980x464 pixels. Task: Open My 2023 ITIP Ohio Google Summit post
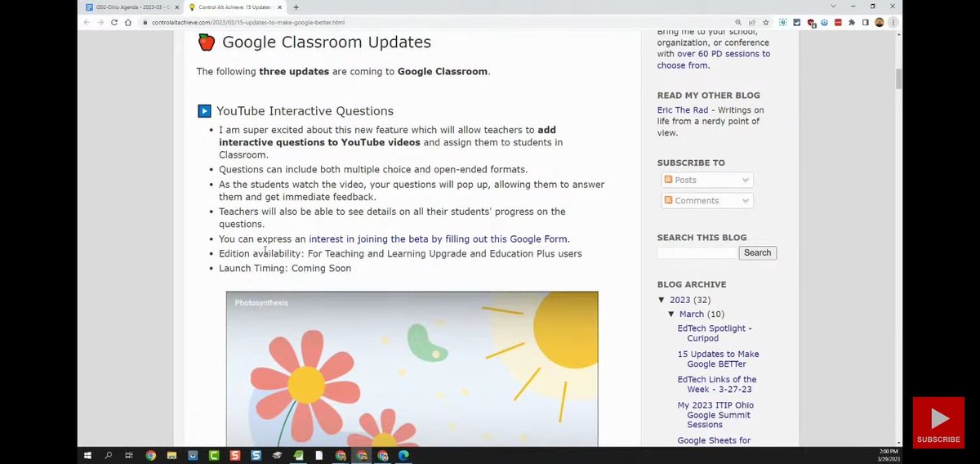click(715, 415)
